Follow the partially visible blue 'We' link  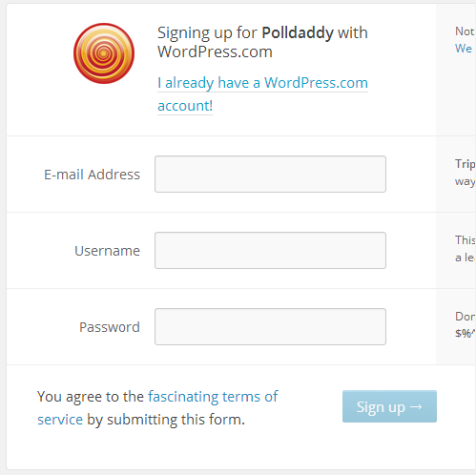464,49
